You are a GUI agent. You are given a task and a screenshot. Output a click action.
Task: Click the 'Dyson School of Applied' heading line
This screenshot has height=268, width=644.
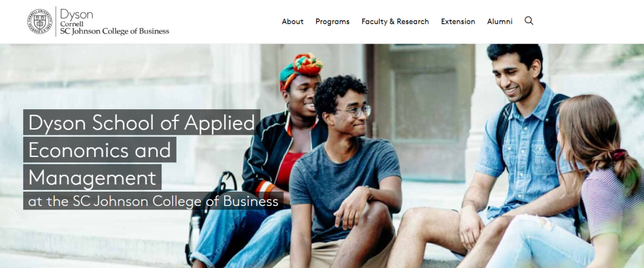coord(142,122)
